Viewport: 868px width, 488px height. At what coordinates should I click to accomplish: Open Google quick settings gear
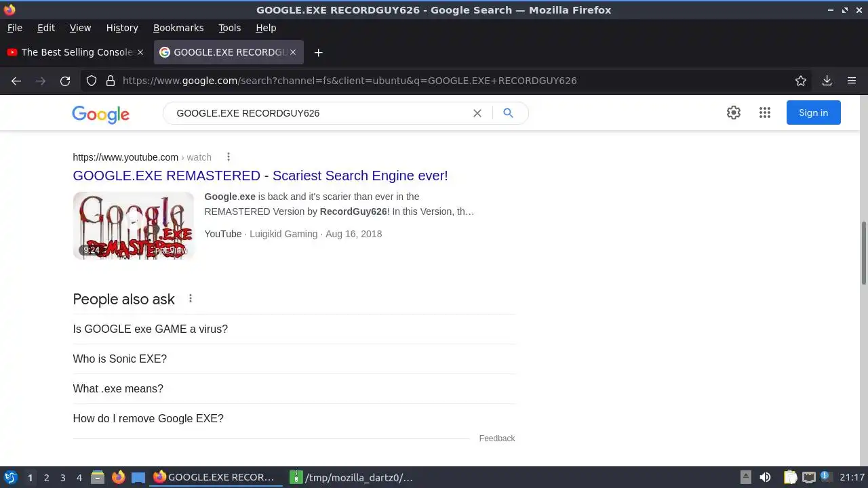734,113
